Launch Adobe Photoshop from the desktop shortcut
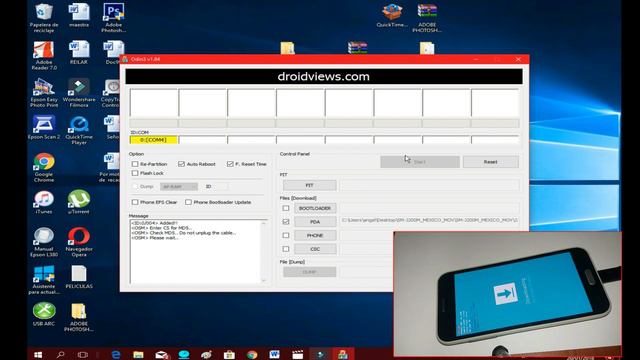The height and width of the screenshot is (360, 640). [x=113, y=18]
